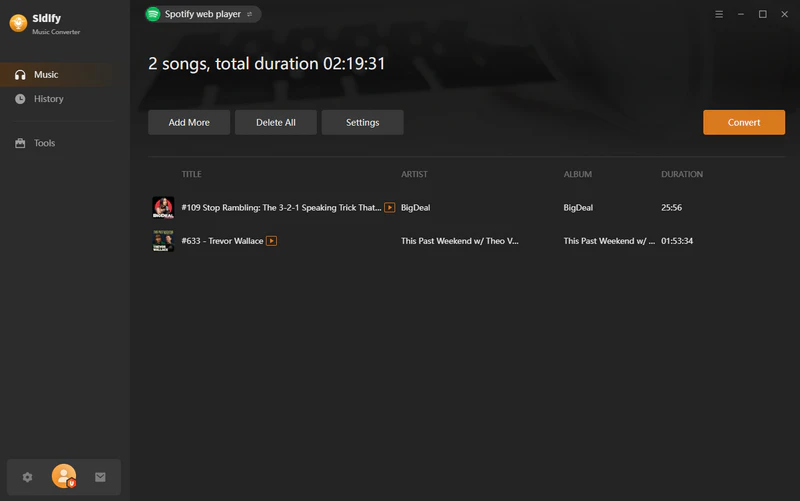This screenshot has width=800, height=501.
Task: Start conversion with the Convert button
Action: pyautogui.click(x=744, y=122)
